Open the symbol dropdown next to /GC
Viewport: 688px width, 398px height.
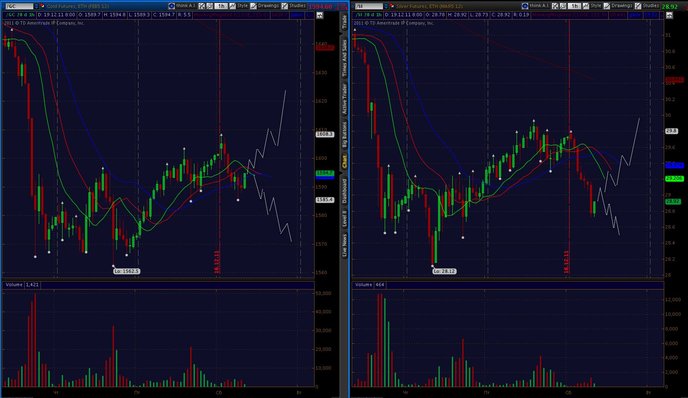[x=37, y=6]
